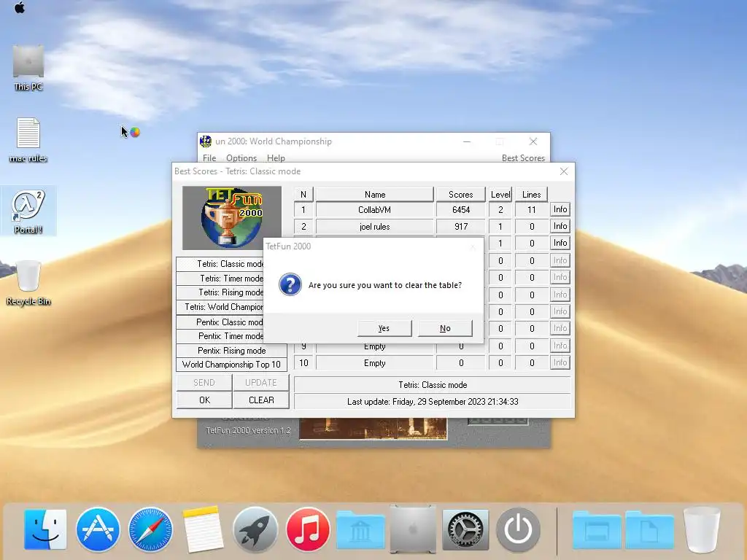This screenshot has height=560, width=747.
Task: Open Info button for row 10
Action: tap(560, 363)
